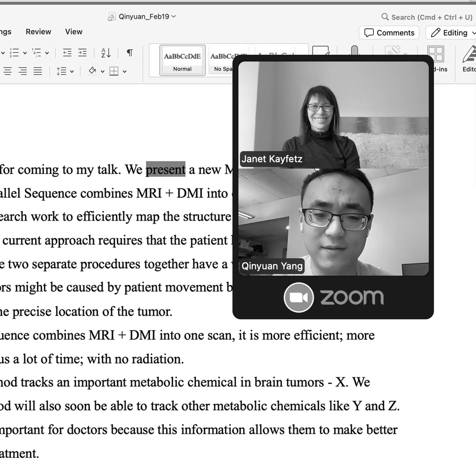Click the Justify text alignment icon
This screenshot has width=476, height=476.
click(38, 71)
